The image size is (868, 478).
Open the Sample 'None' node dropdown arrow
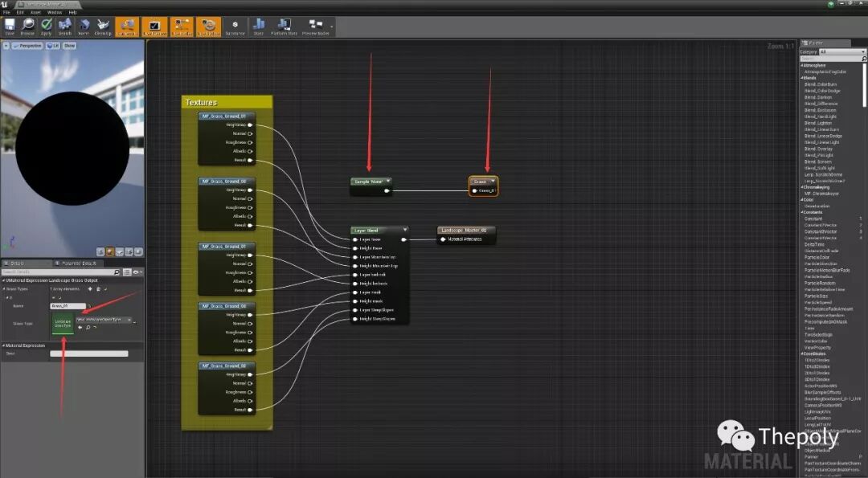pos(389,182)
